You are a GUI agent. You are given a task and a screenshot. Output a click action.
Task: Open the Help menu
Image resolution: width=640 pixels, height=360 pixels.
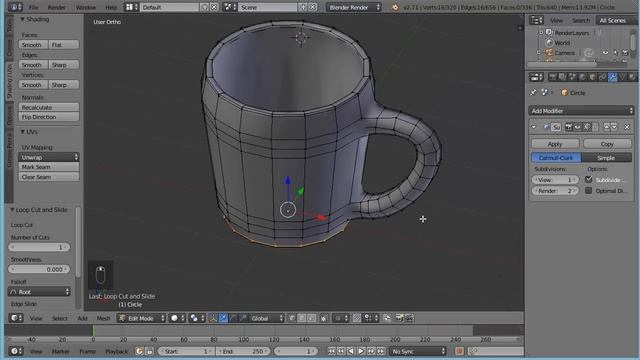tap(111, 7)
